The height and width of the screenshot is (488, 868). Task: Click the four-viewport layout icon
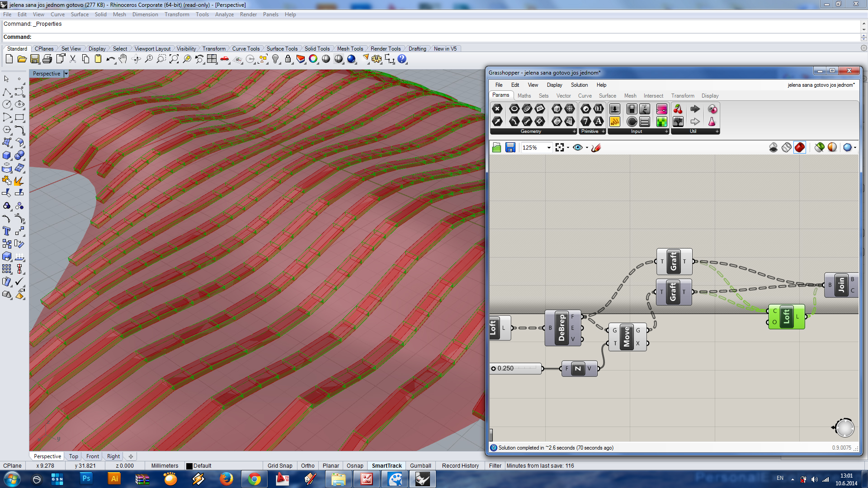[x=212, y=59]
